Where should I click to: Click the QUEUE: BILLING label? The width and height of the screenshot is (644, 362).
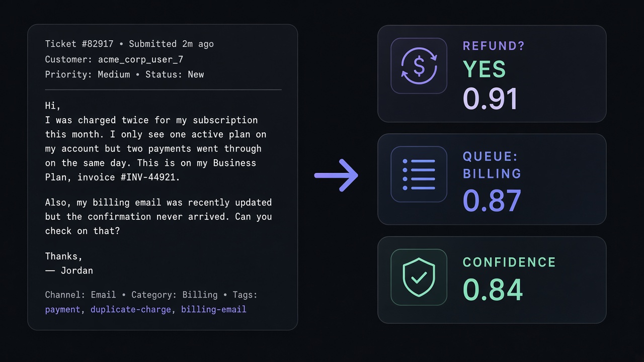tap(492, 165)
